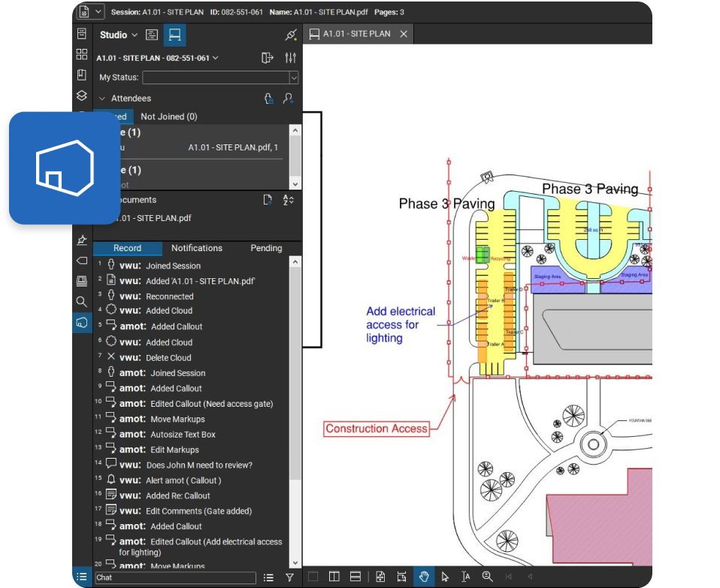Click into the Chat input field
Image resolution: width=720 pixels, height=588 pixels.
pyautogui.click(x=175, y=577)
